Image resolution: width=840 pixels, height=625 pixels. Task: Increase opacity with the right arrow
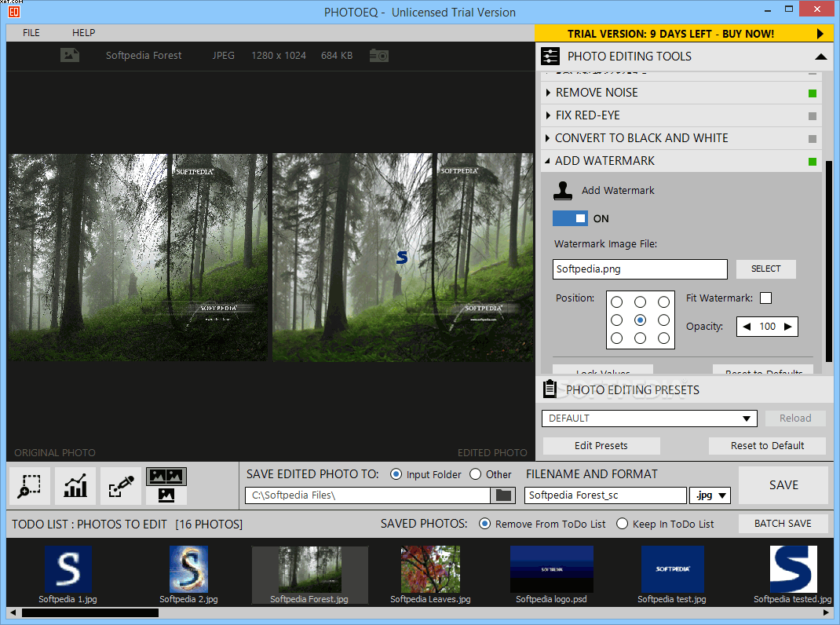tap(787, 327)
